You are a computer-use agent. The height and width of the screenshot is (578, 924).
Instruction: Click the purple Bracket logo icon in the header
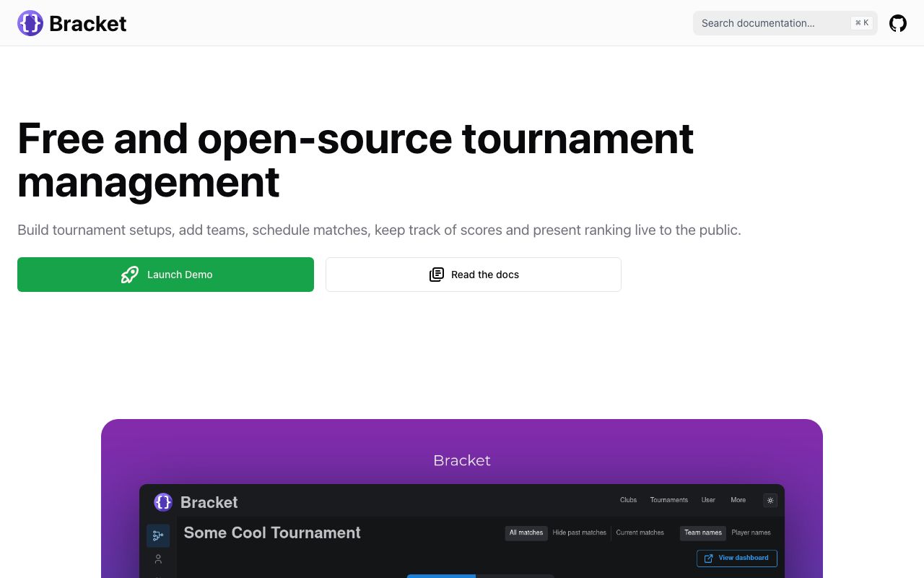tap(30, 23)
